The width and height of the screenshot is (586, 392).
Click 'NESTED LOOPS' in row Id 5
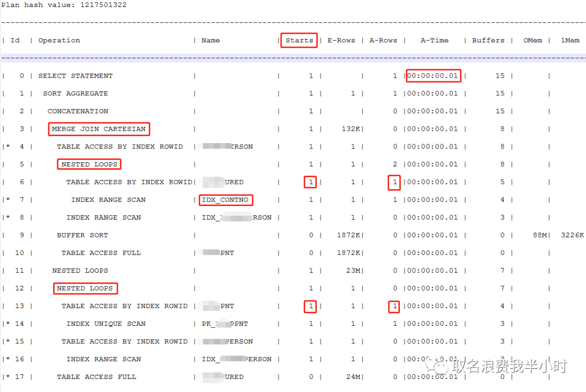[90, 164]
